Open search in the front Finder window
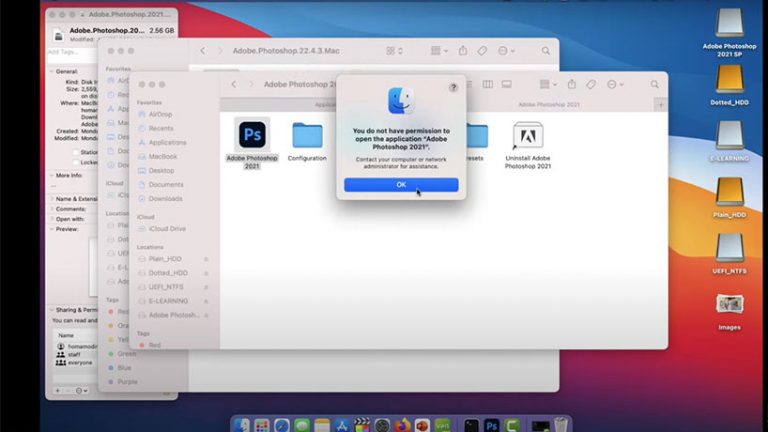 click(654, 84)
